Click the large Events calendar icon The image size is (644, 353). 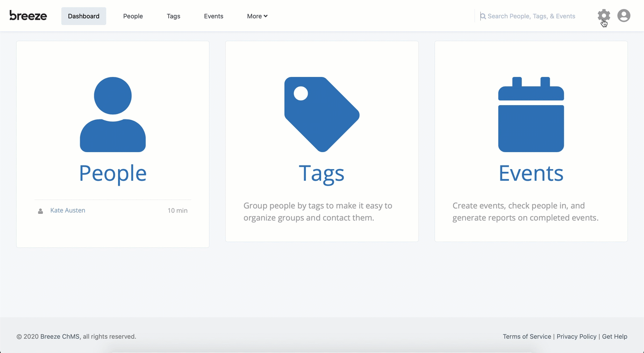point(531,115)
